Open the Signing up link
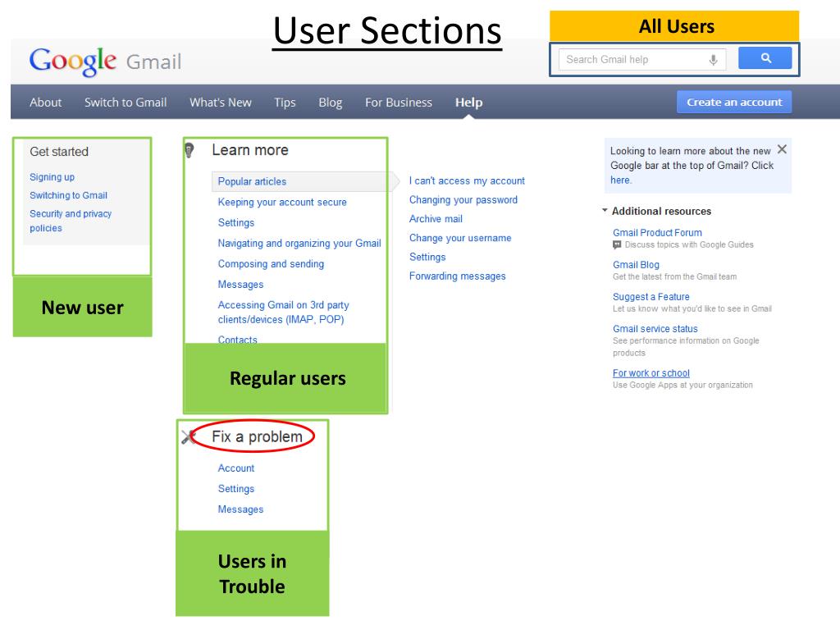The image size is (840, 630). pyautogui.click(x=52, y=177)
